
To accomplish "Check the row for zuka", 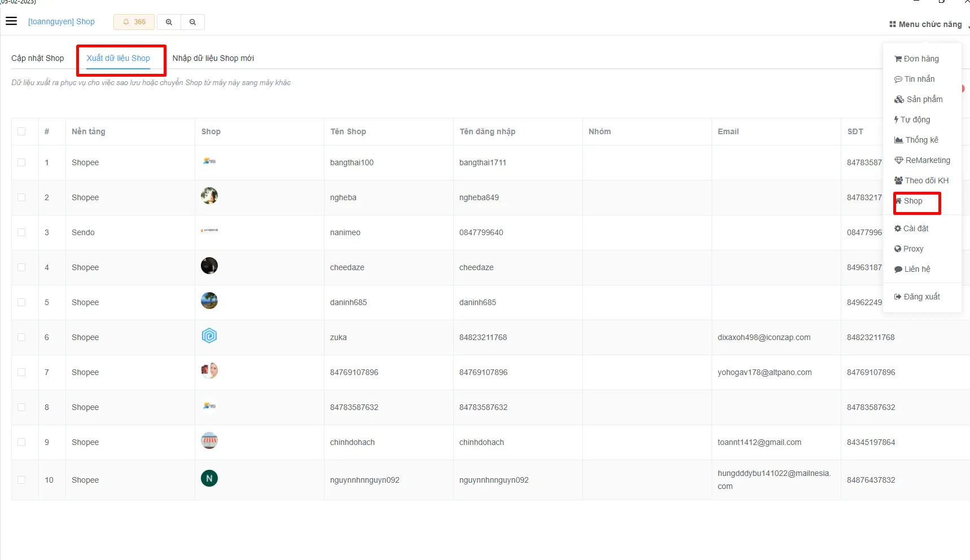I will tap(21, 337).
